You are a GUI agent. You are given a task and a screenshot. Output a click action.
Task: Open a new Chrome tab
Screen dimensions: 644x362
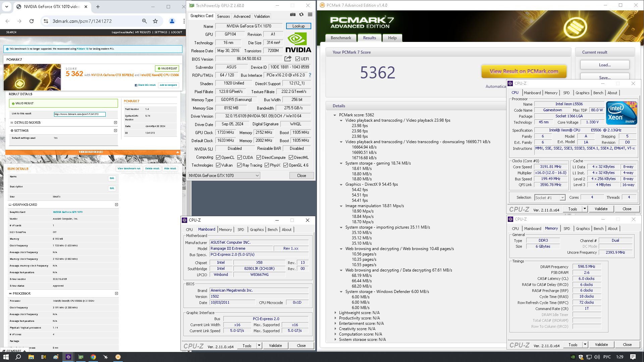(x=98, y=7)
